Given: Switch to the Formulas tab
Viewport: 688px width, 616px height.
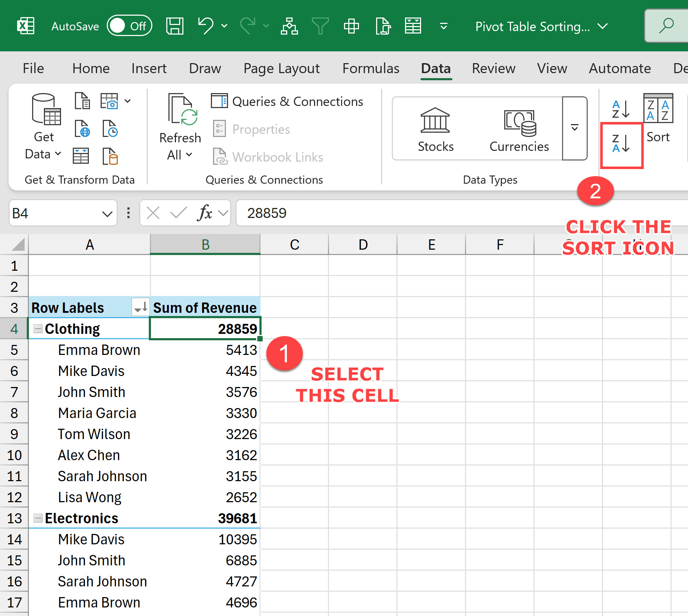Looking at the screenshot, I should click(x=371, y=68).
